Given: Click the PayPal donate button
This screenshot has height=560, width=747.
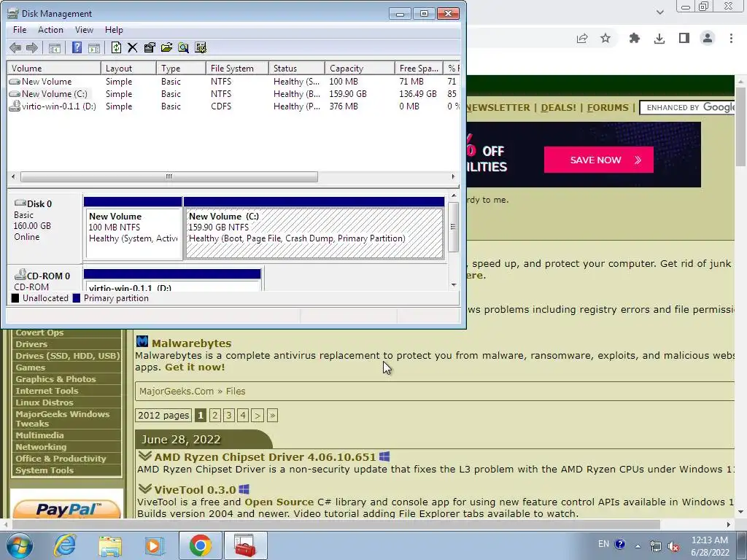Looking at the screenshot, I should point(66,510).
